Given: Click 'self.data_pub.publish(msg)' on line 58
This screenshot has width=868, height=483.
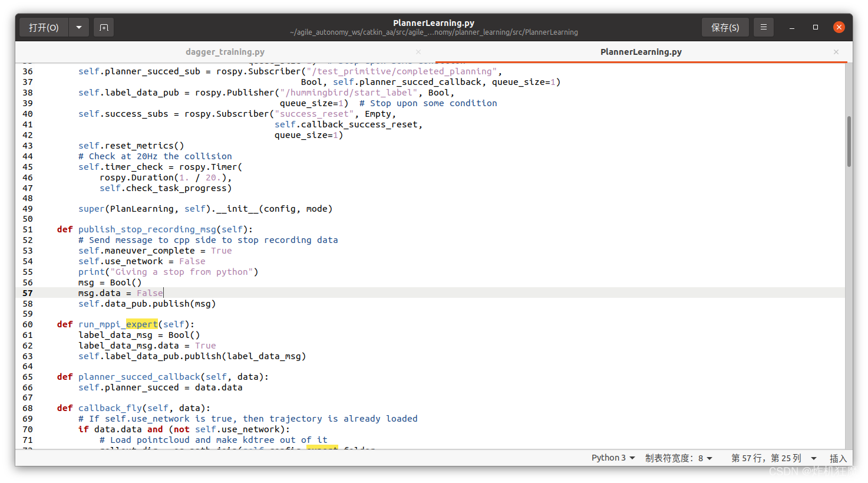Looking at the screenshot, I should (x=147, y=304).
